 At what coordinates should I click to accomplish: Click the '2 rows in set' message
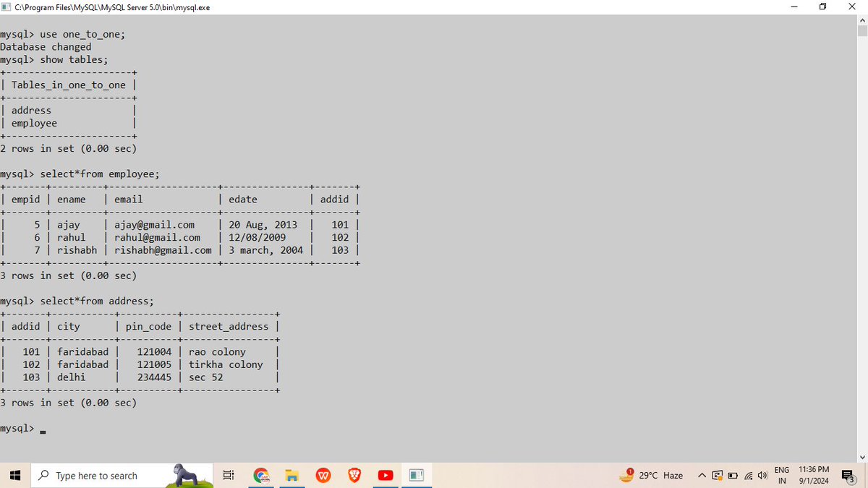coord(68,148)
